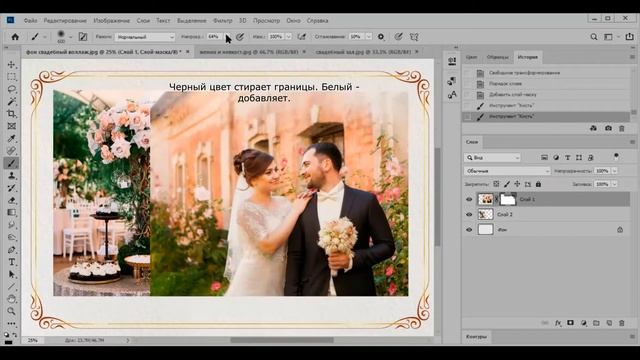
Task: Open layer Opacity dropdown arrow
Action: 614,171
